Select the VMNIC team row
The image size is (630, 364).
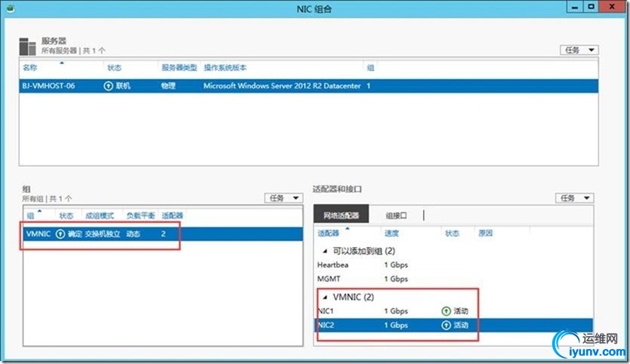163,234
